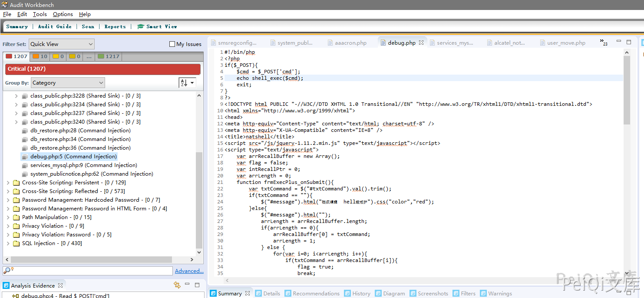
Task: Click the A-Z sort order icon
Action: [x=184, y=83]
